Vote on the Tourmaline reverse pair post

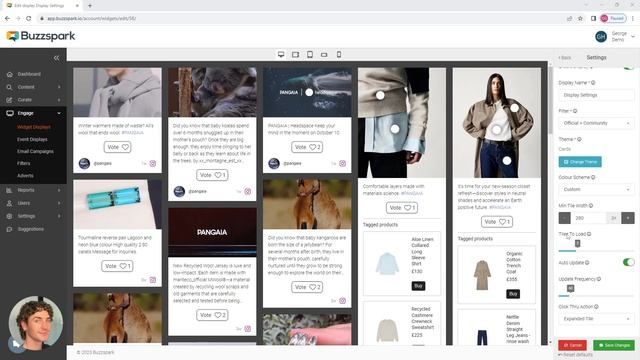[117, 266]
